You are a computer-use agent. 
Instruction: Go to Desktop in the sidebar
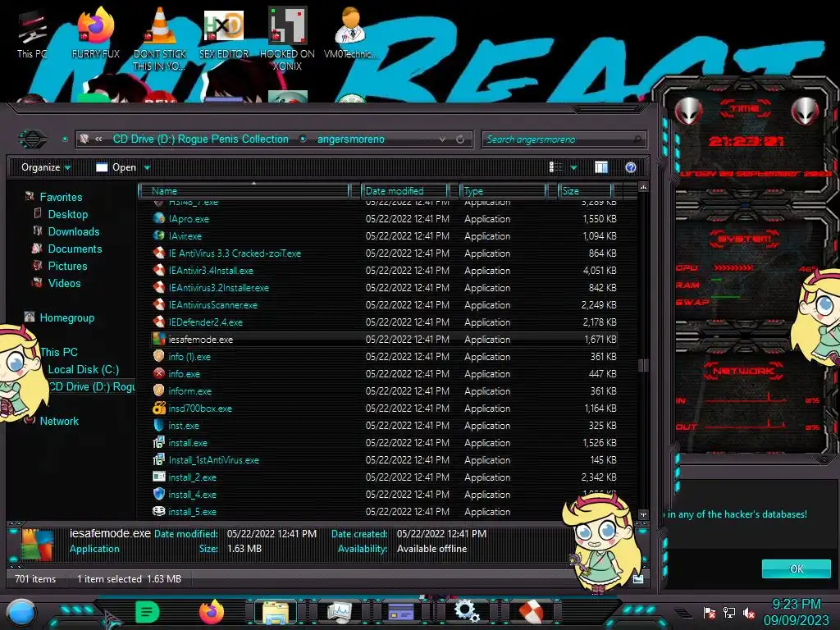(68, 214)
